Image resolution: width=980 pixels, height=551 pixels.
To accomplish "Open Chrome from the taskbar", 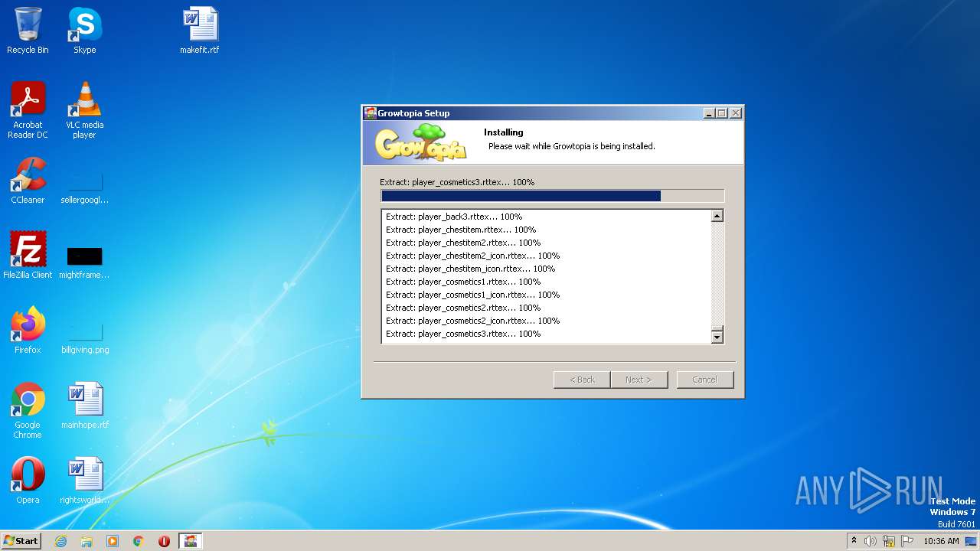I will pos(139,541).
